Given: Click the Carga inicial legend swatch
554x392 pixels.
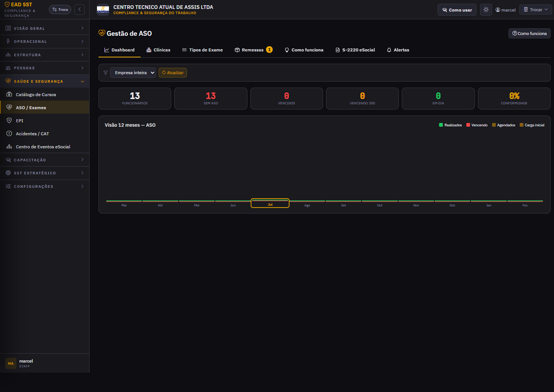Looking at the screenshot, I should point(522,125).
